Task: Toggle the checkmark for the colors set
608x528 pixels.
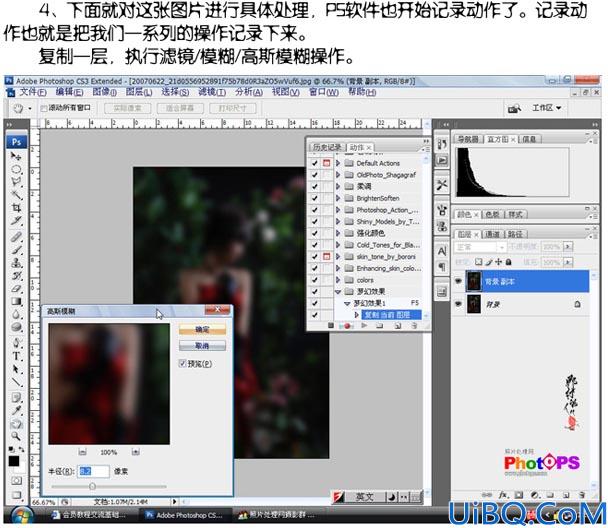Action: (314, 280)
